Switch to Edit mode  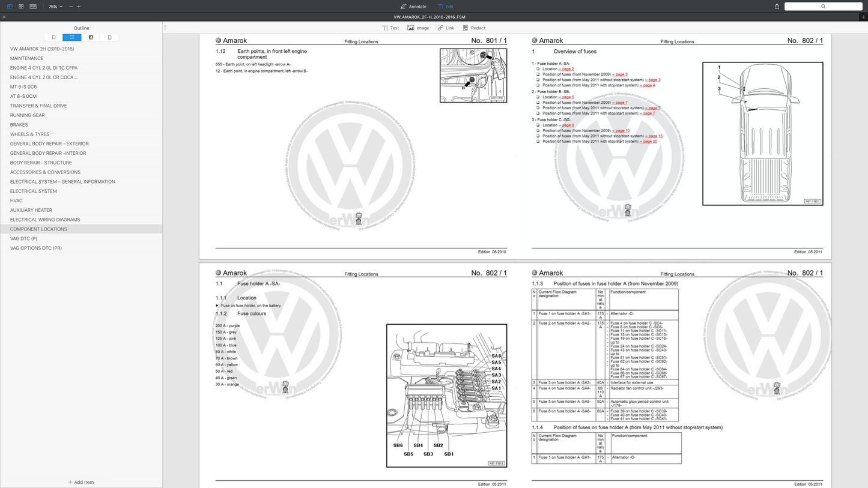click(x=446, y=7)
